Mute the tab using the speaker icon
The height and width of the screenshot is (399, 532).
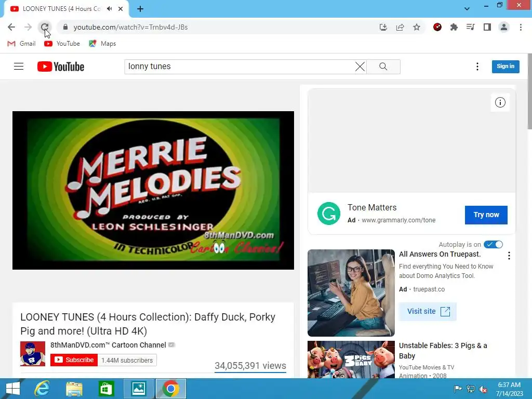(109, 9)
